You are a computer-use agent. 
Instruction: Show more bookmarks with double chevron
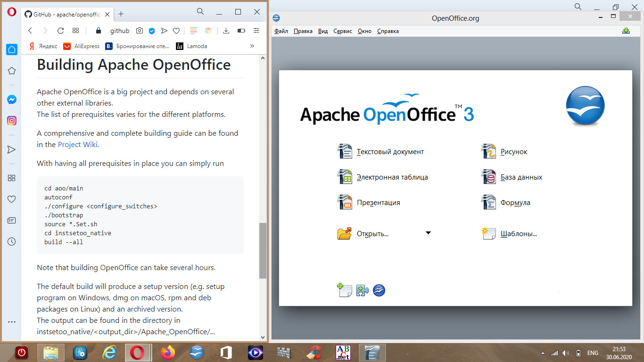pyautogui.click(x=252, y=46)
